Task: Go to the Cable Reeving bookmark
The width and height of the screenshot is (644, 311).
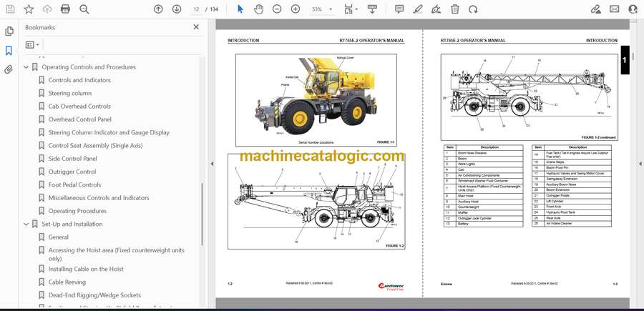Action: pyautogui.click(x=69, y=282)
